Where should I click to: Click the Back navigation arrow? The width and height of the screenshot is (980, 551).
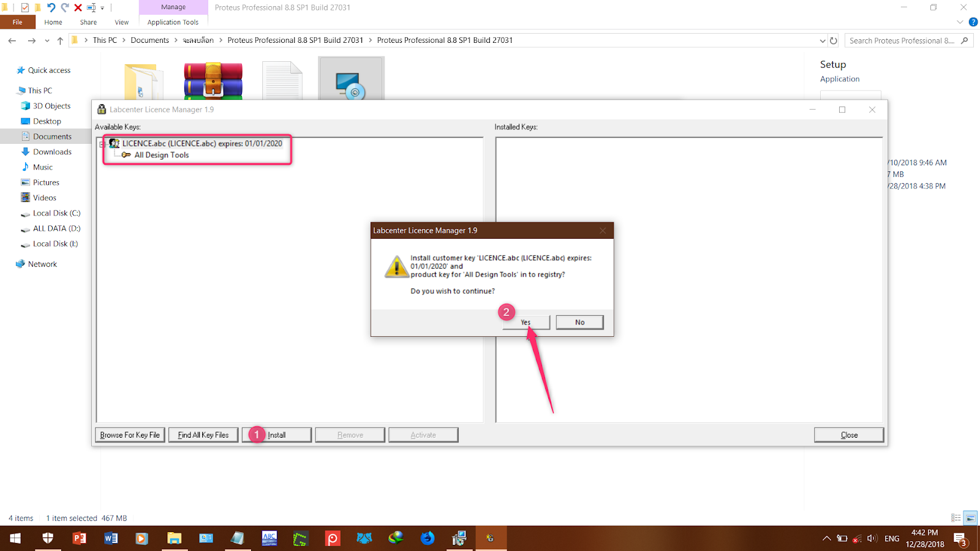coord(12,40)
